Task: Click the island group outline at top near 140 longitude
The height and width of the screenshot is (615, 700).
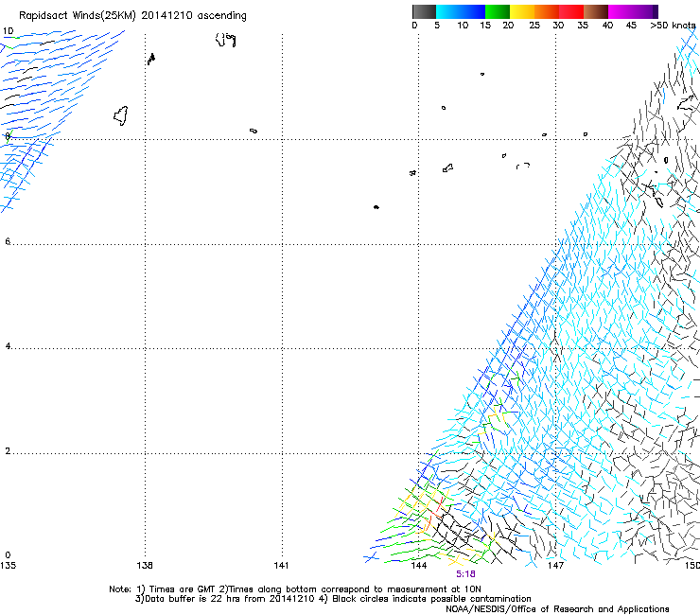Action: click(225, 40)
